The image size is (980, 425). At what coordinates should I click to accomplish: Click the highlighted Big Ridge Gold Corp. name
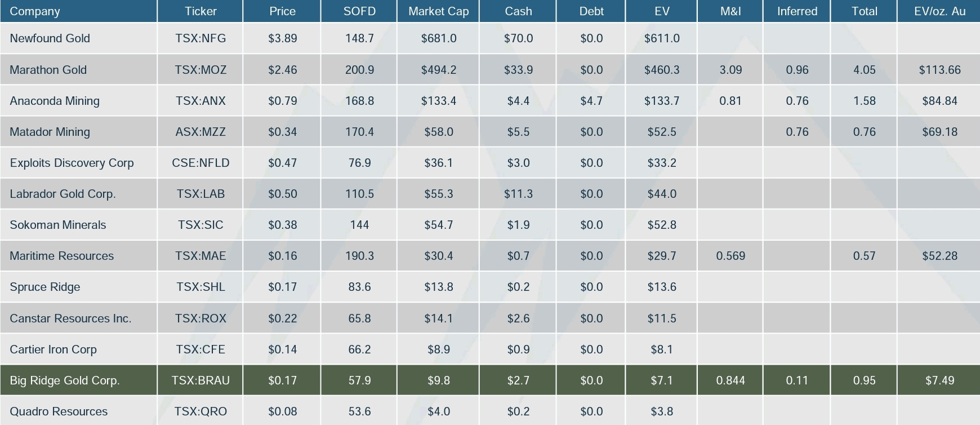[x=65, y=380]
